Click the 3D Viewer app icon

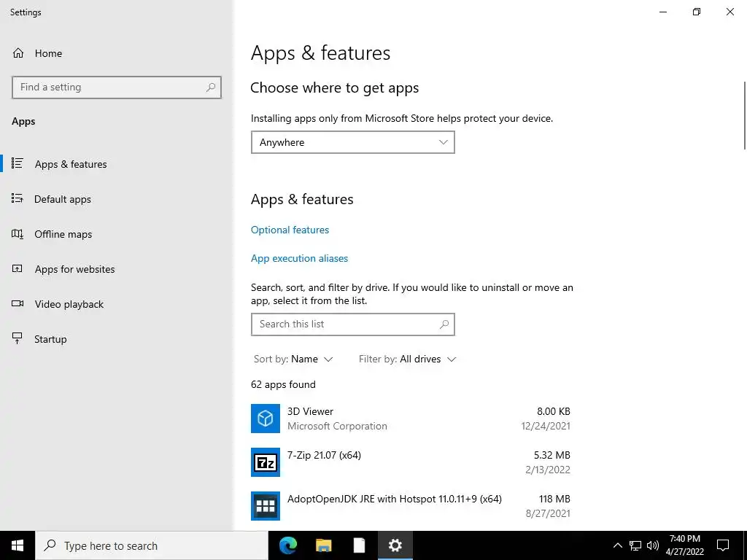[x=266, y=419]
